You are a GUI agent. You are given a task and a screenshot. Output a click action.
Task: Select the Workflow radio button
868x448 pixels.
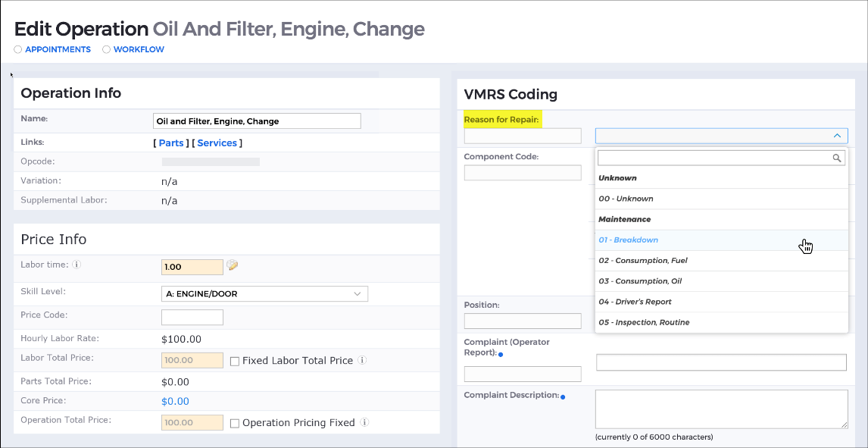(106, 49)
